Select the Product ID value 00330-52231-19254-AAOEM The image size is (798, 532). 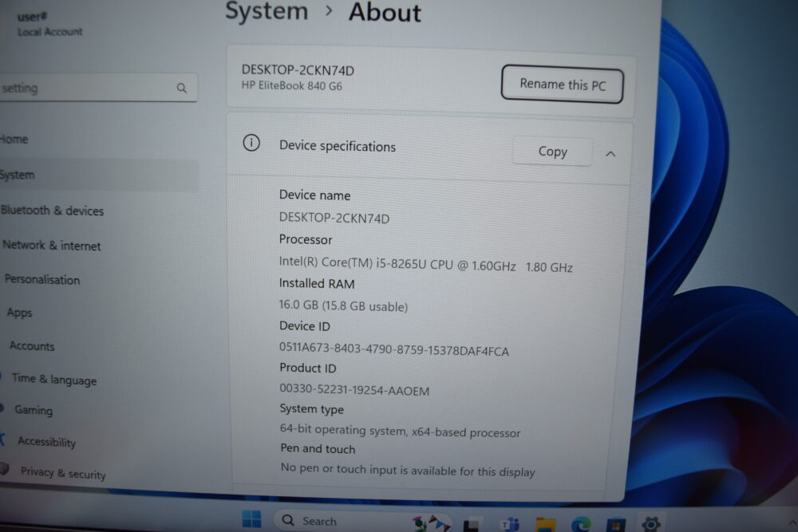354,389
